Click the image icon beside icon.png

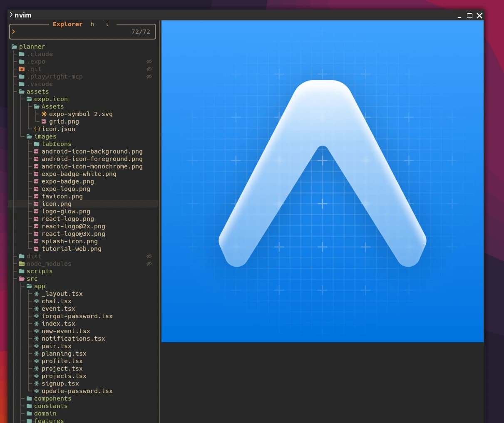[x=37, y=204]
